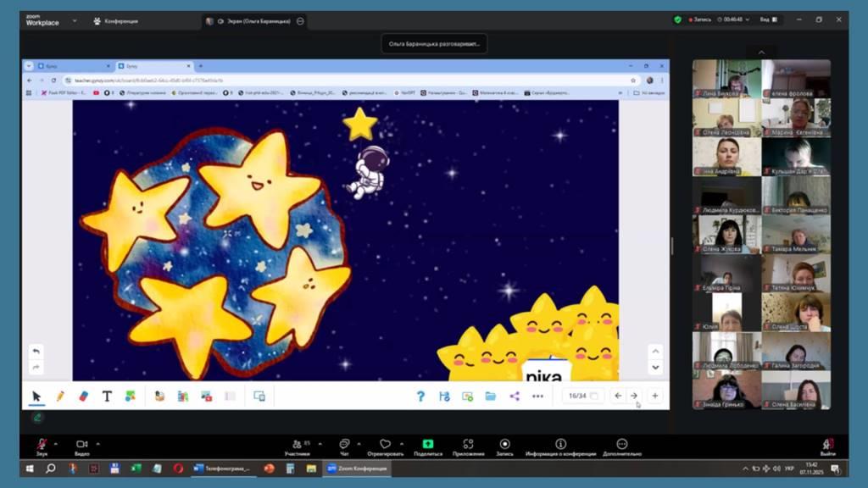Toggle recording with Запись button
Screen dimensions: 868x488
pyautogui.click(x=504, y=445)
